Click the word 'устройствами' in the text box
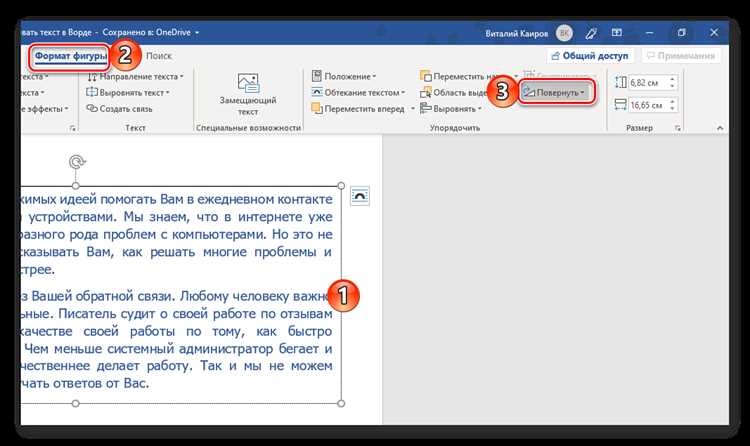 pos(71,217)
